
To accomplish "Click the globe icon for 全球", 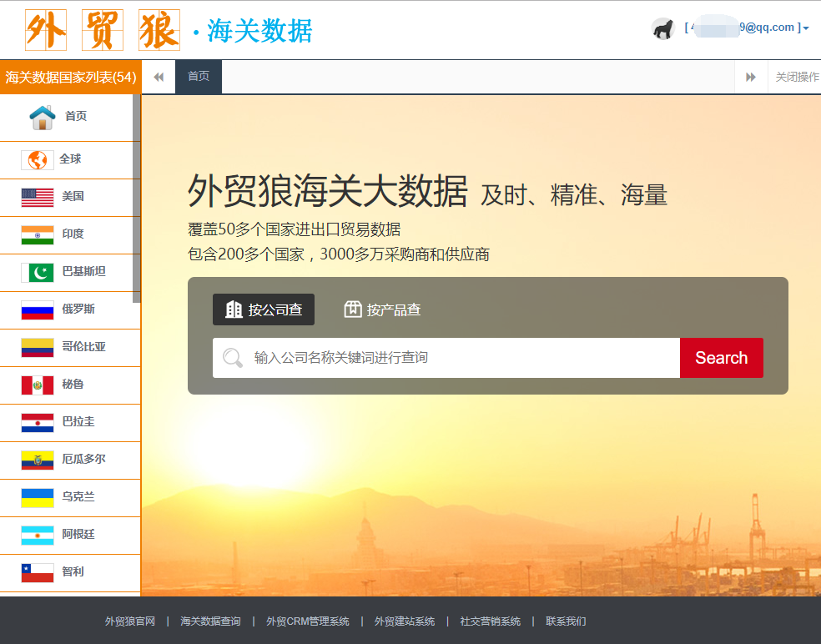I will click(x=38, y=159).
